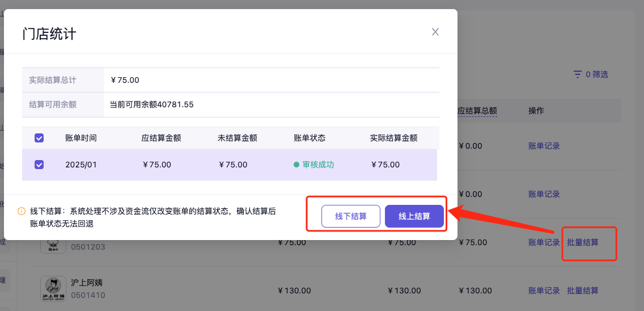Screen dimensions: 644x311
Task: Open 账单记录 for the 沪上阿姨 row
Action: point(544,291)
